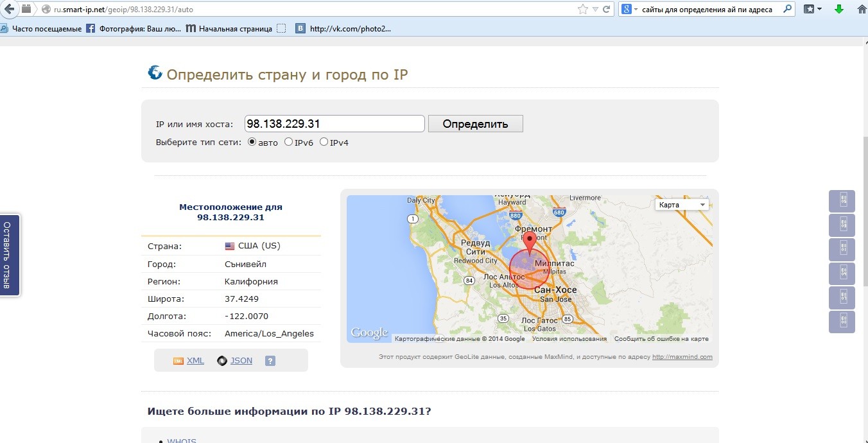This screenshot has height=443, width=868.
Task: Click the USA flag icon in Страна row
Action: [x=230, y=246]
